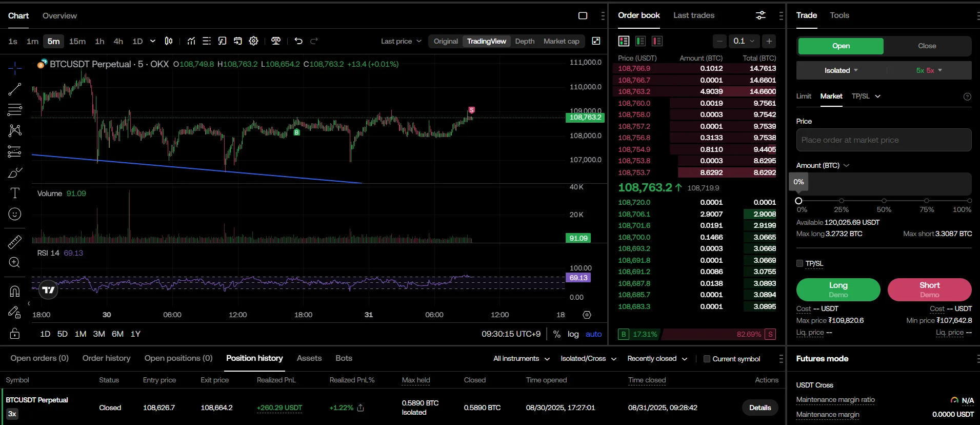This screenshot has height=425, width=980.
Task: Click the market price input field
Action: (883, 140)
